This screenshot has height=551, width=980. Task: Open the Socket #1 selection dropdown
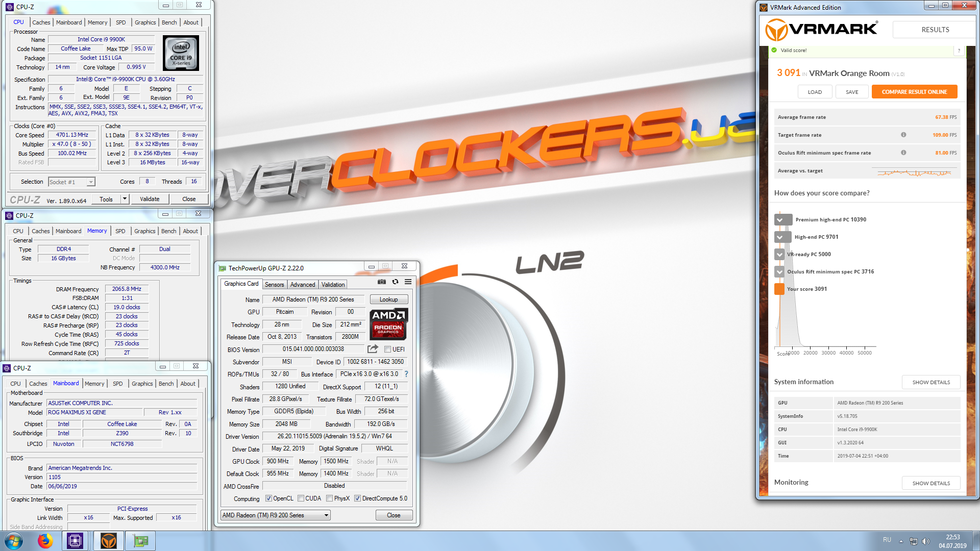click(90, 182)
